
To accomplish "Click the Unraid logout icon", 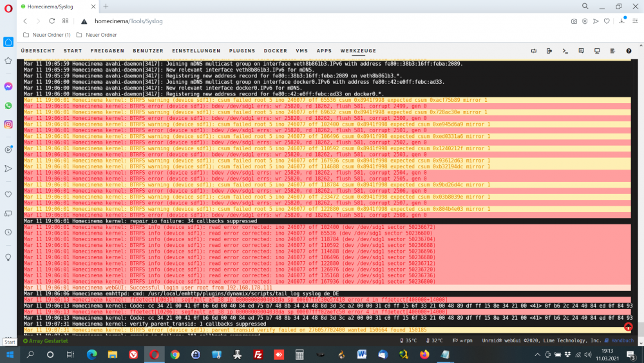I will (x=549, y=51).
